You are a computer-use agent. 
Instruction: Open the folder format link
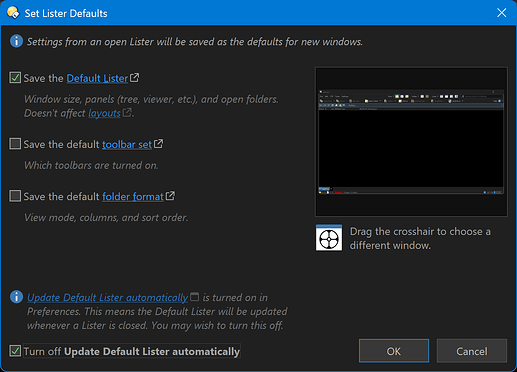133,196
